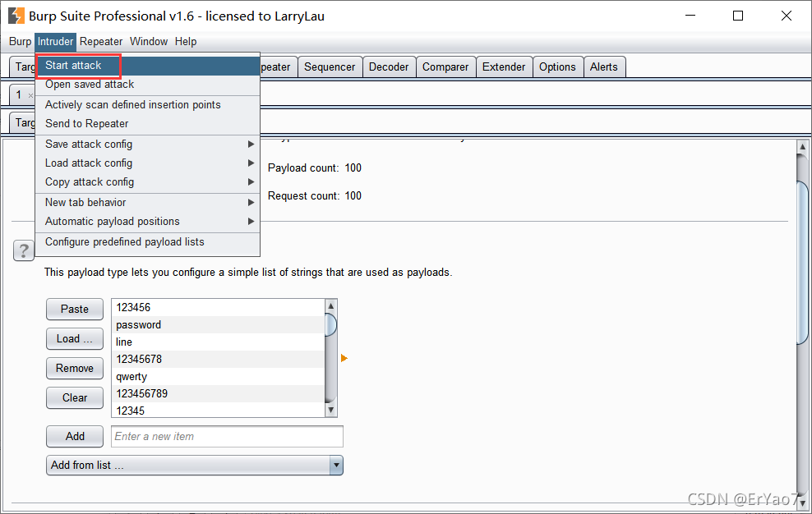Open the Repeater menu
Viewport: 812px width, 514px height.
click(x=101, y=41)
